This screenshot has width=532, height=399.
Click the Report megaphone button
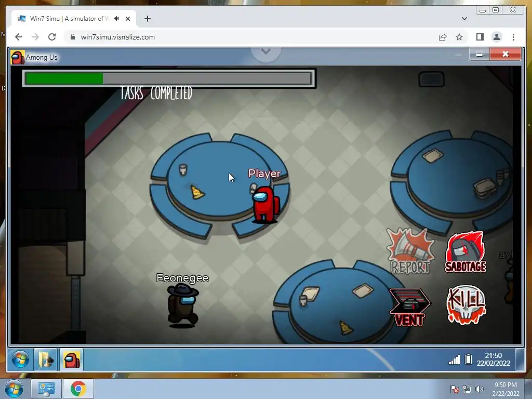click(x=410, y=251)
